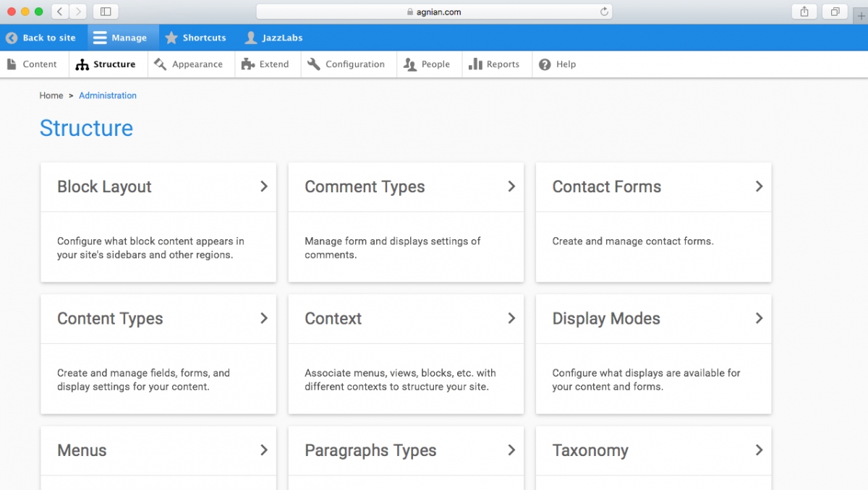Viewport: 868px width, 490px height.
Task: Open the Structure menu label
Action: click(114, 64)
